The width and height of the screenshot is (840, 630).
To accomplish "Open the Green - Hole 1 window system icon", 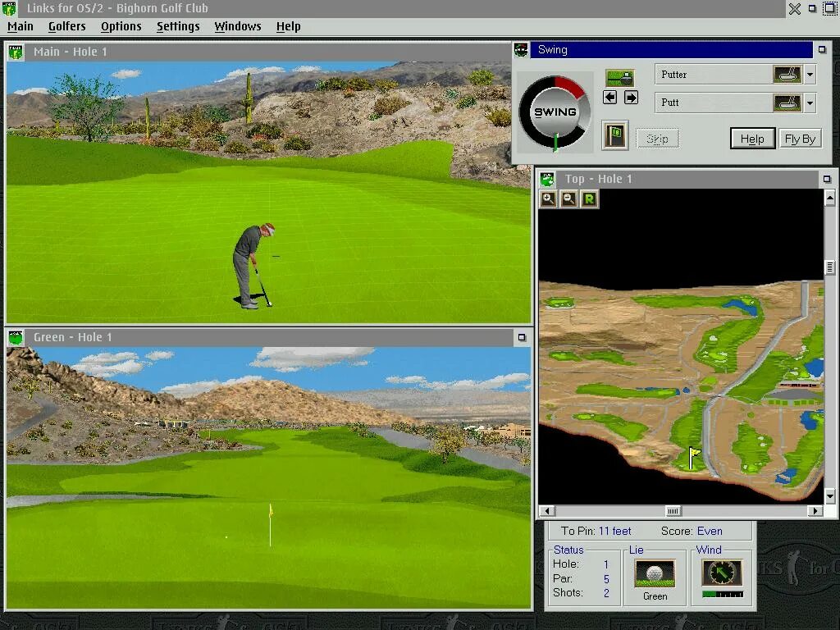I will (16, 337).
